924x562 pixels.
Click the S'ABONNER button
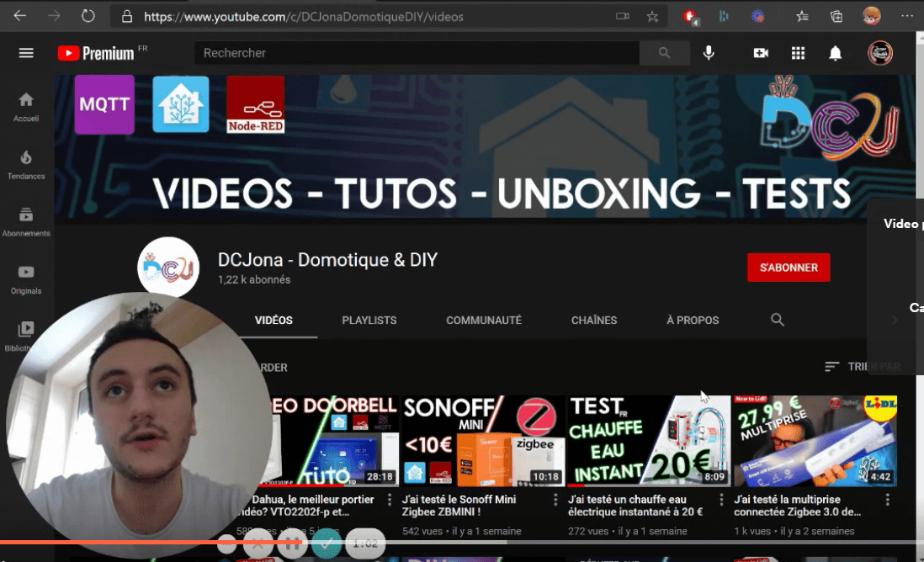789,268
